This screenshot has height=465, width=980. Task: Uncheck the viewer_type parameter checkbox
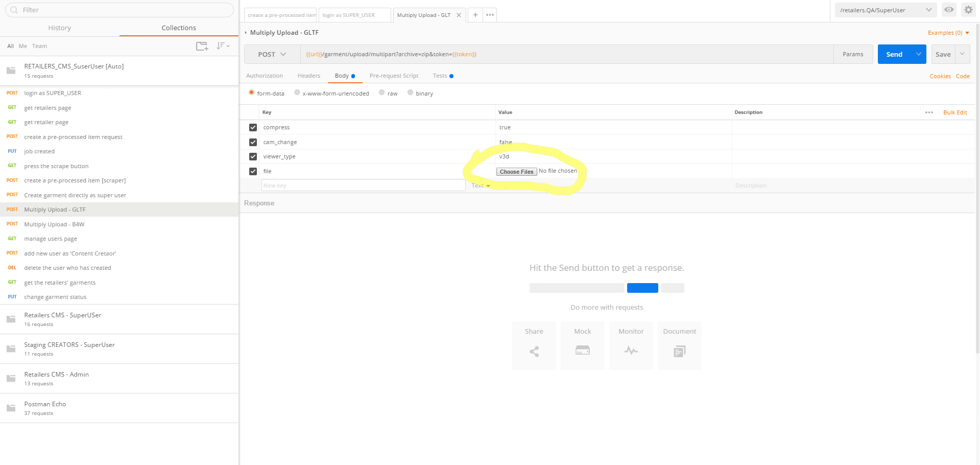[x=253, y=156]
